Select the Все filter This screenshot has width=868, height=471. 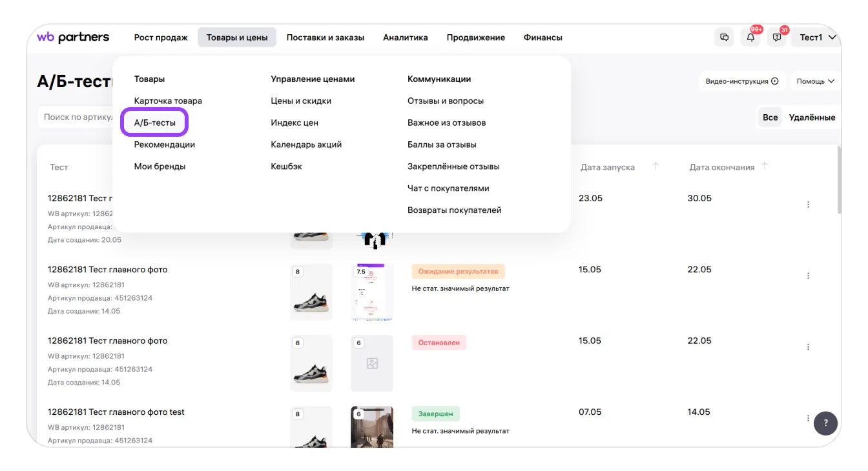tap(770, 117)
